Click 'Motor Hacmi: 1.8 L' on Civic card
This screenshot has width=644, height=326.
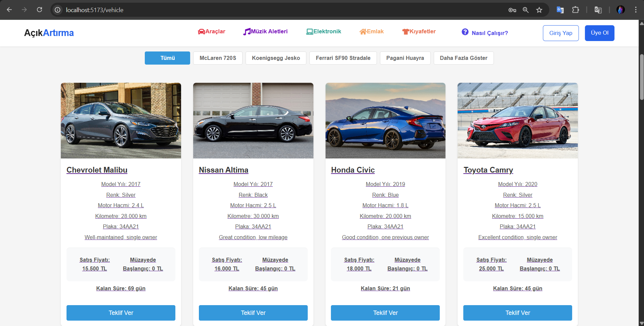[385, 205]
